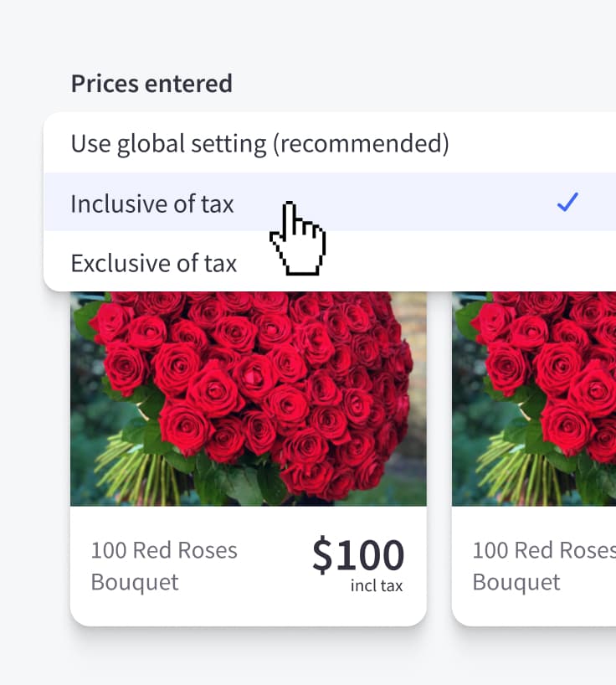Click the "Prices entered" field label
616x685 pixels.
click(x=151, y=84)
